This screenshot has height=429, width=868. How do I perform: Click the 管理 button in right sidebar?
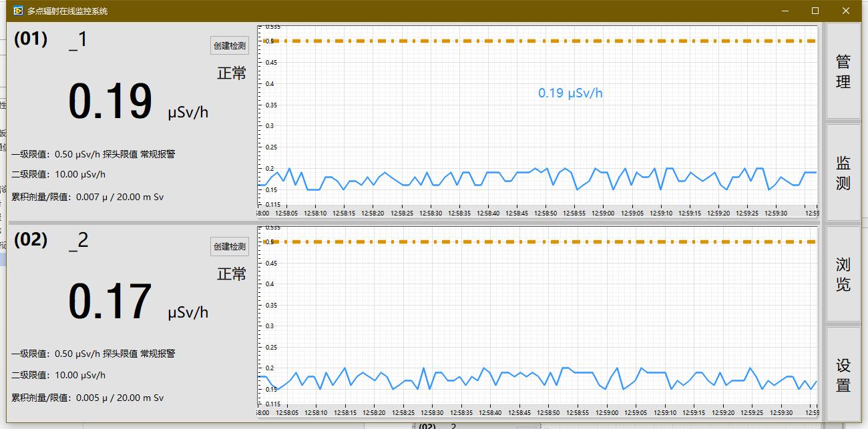coord(843,71)
